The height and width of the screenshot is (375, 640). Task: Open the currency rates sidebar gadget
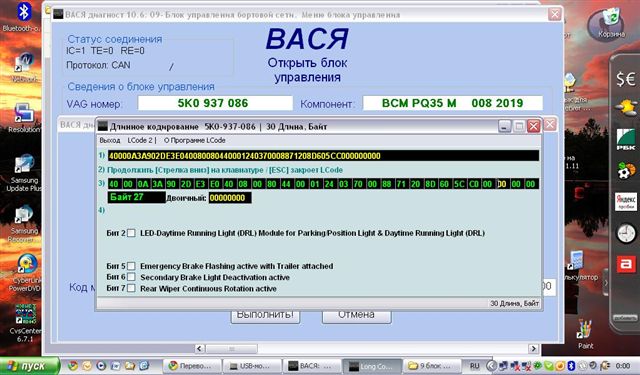point(626,78)
